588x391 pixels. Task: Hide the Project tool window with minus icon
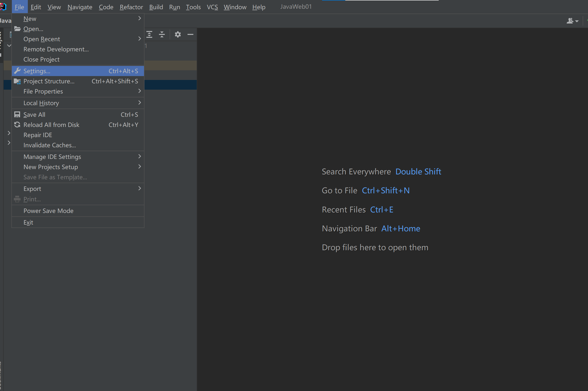click(x=190, y=34)
